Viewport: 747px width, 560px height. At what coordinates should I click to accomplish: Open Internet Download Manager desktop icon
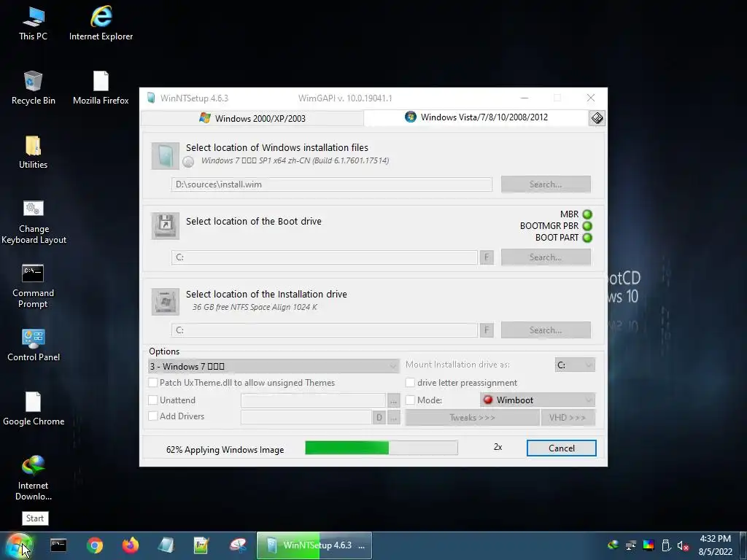click(x=34, y=478)
